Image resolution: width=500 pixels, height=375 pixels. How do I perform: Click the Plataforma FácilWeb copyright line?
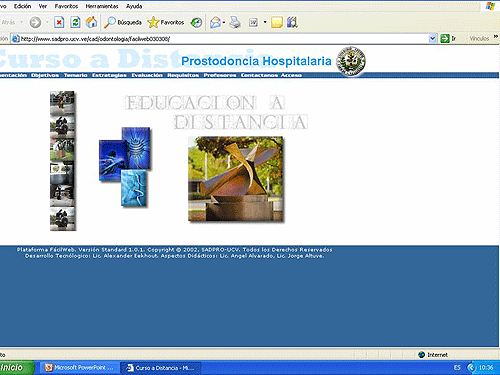coord(174,250)
